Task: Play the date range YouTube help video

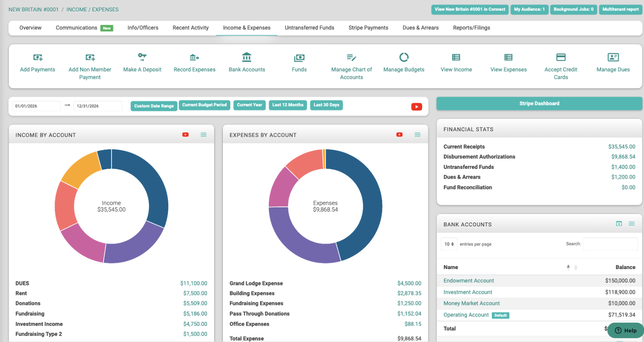Action: 417,107
